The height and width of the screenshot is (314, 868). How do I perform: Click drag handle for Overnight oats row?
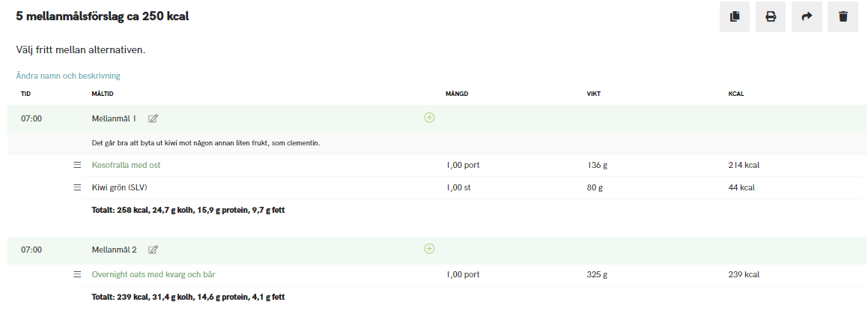77,274
